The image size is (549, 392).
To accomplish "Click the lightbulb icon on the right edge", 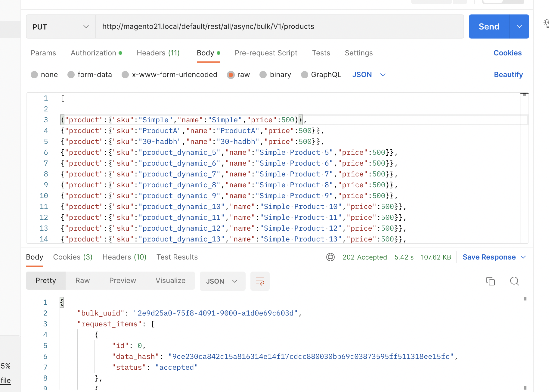I will (x=547, y=24).
